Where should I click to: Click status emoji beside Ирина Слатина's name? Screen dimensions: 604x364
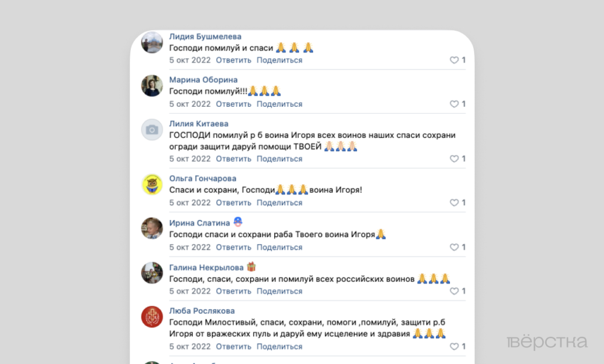pos(238,222)
